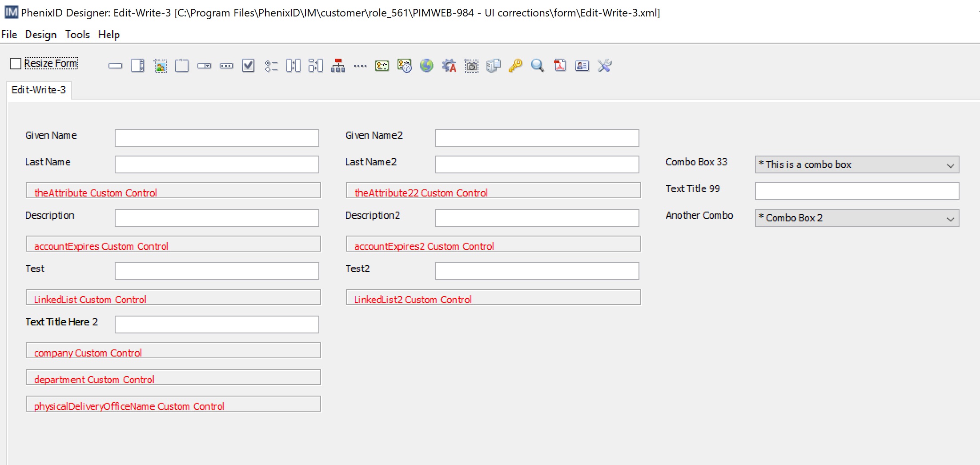
Task: Select the text field control tool
Action: [115, 66]
